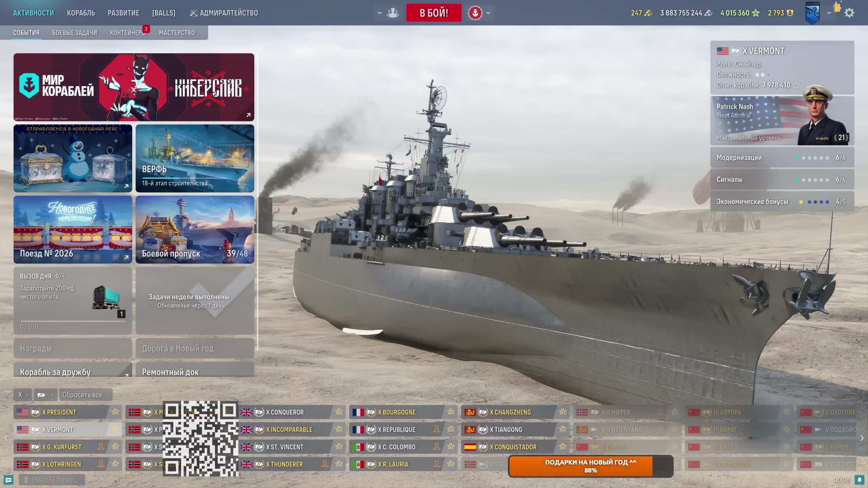
Task: Click the Модернизации progress row
Action: (782, 158)
